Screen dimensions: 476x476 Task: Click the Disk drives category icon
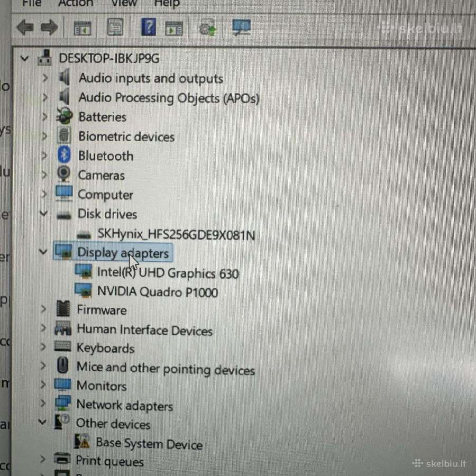[x=64, y=216]
